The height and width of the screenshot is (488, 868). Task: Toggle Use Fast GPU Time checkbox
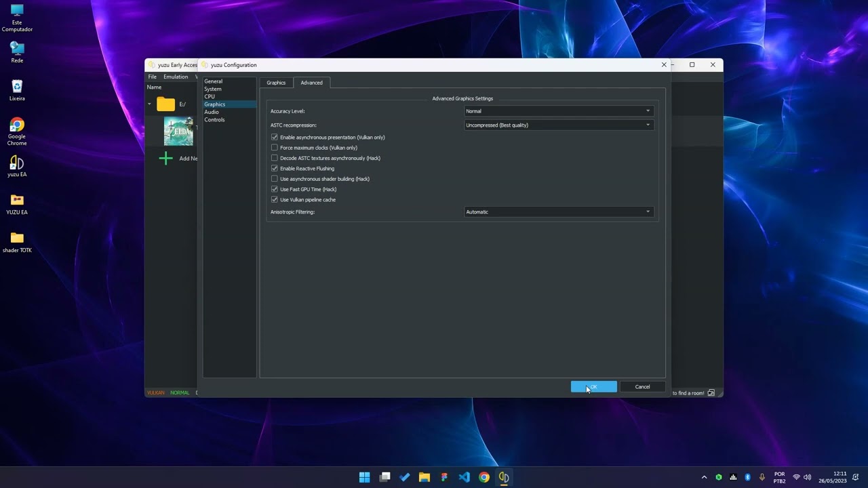click(275, 189)
